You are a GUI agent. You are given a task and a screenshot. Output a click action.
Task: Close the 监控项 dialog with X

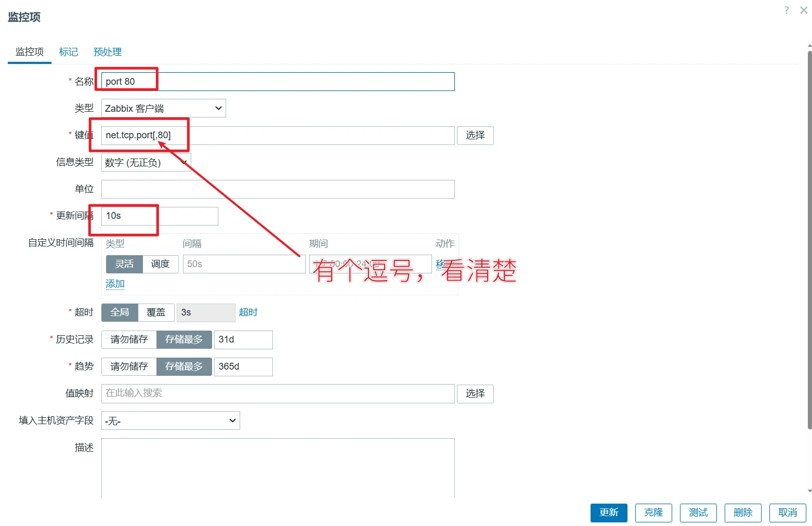804,10
